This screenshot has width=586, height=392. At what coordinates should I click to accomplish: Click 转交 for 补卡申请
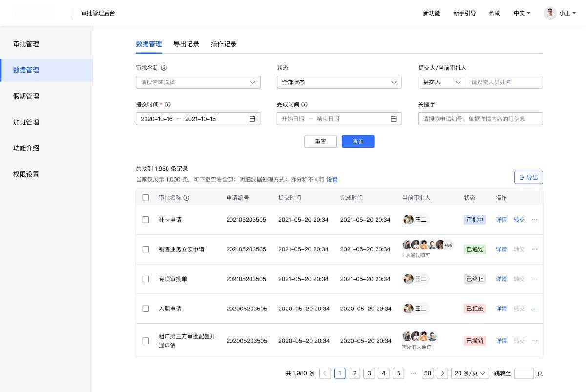pyautogui.click(x=519, y=220)
